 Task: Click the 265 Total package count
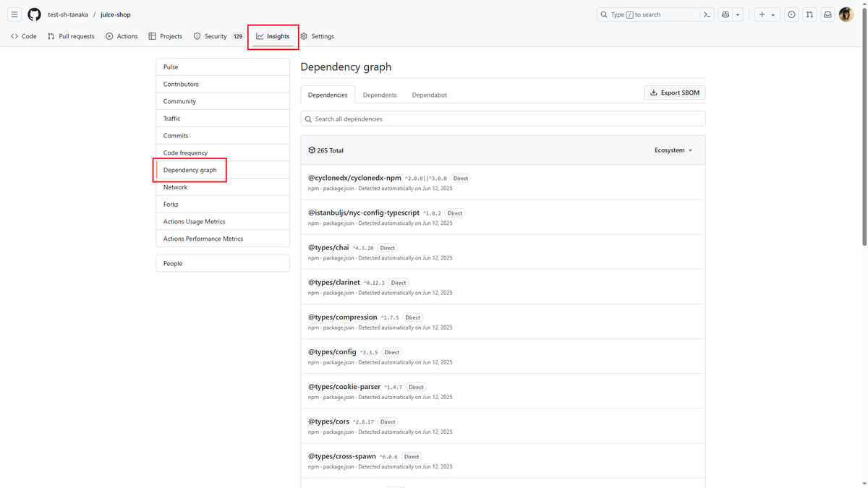coord(325,150)
